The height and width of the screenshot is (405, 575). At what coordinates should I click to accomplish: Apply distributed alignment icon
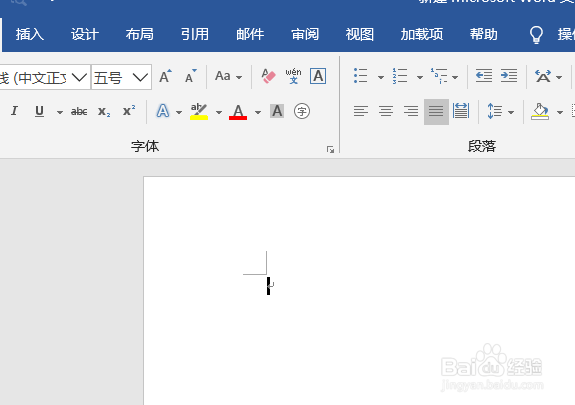461,111
